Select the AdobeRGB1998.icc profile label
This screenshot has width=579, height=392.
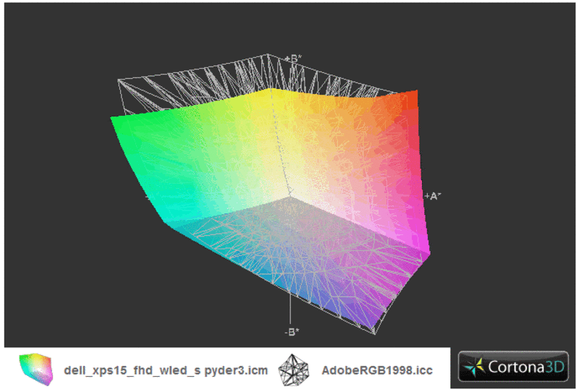click(x=376, y=370)
